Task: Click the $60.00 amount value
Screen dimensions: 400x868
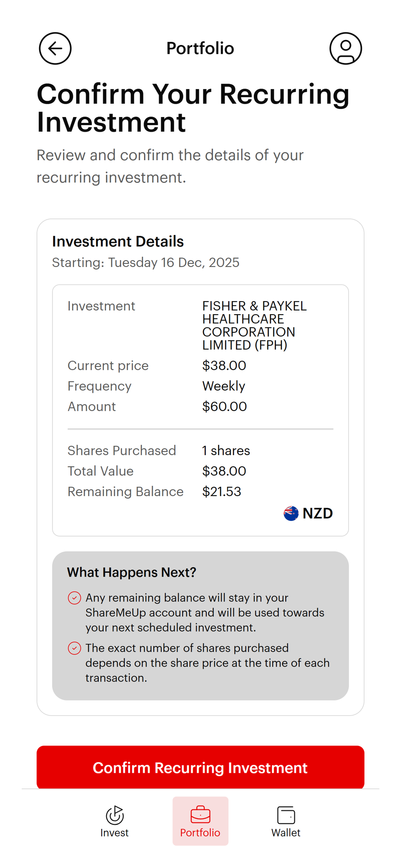Action: pyautogui.click(x=224, y=406)
